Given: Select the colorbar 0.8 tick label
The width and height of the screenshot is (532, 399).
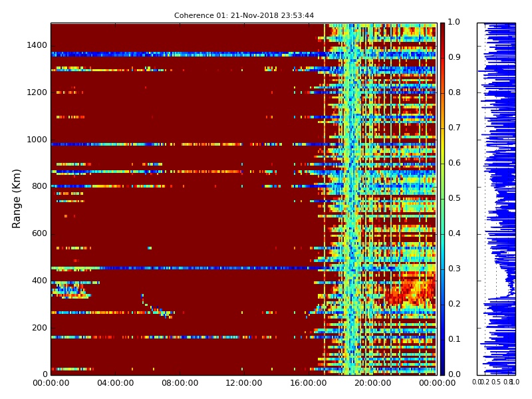Looking at the screenshot, I should [454, 92].
